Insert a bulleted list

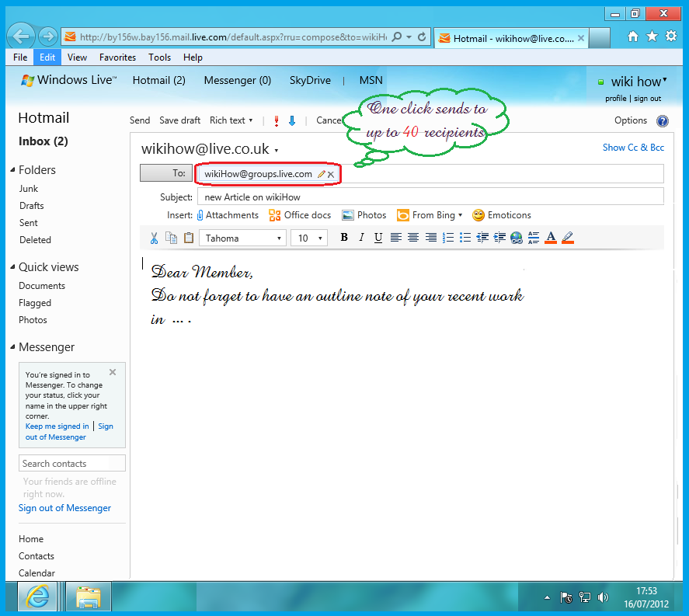pyautogui.click(x=465, y=238)
